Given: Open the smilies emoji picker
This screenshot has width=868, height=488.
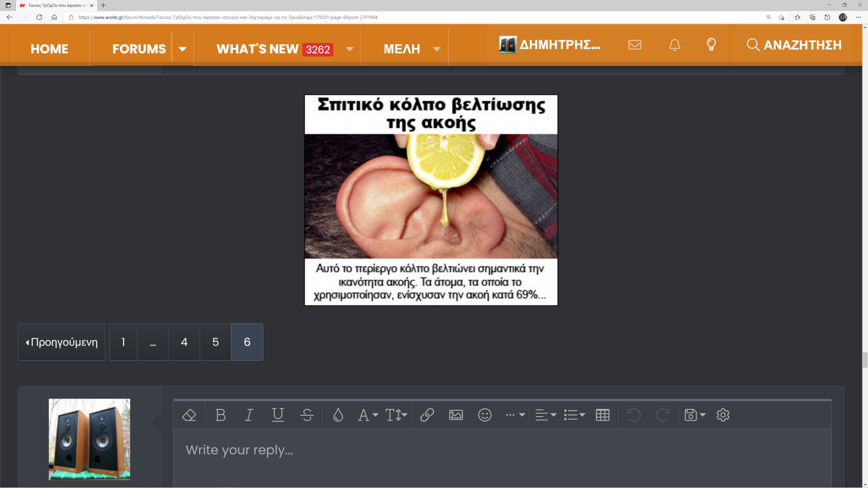Looking at the screenshot, I should [x=485, y=415].
